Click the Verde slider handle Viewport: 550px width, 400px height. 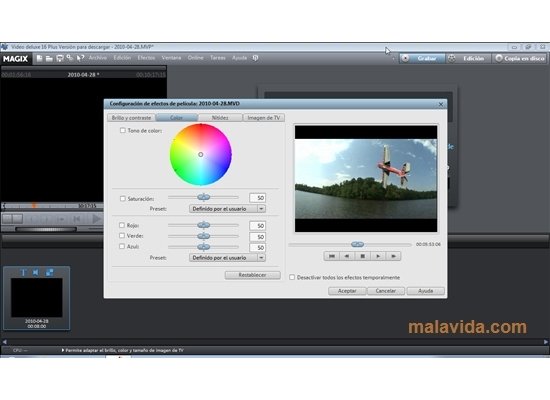pos(203,236)
